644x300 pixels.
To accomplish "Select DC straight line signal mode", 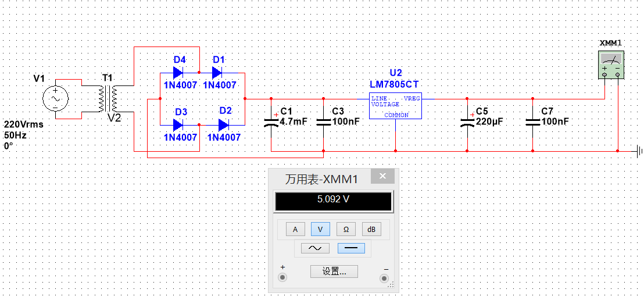I will click(x=351, y=248).
